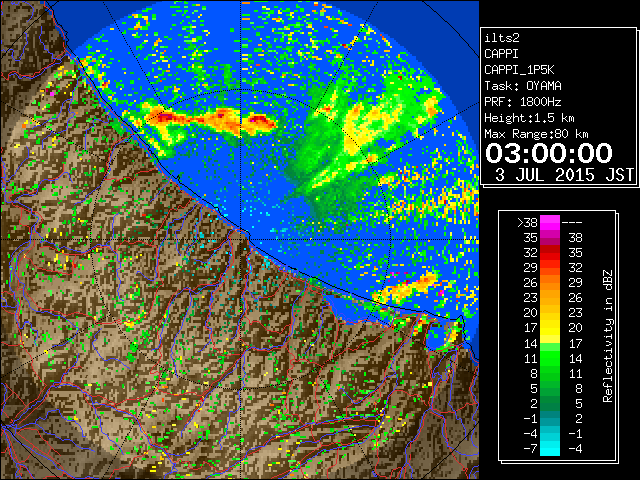Select the 'Height:1.5 km' text

(x=529, y=118)
